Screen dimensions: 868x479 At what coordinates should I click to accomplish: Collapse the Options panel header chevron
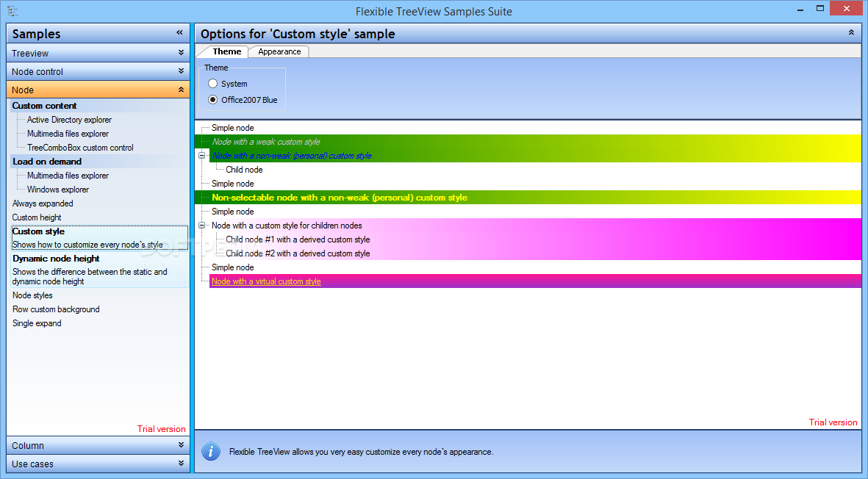[x=851, y=32]
